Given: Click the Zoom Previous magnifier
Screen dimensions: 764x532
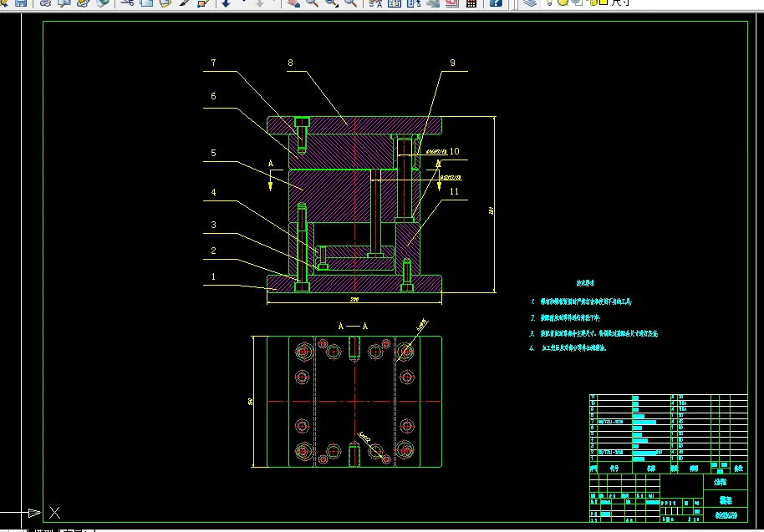Looking at the screenshot, I should [x=350, y=3].
